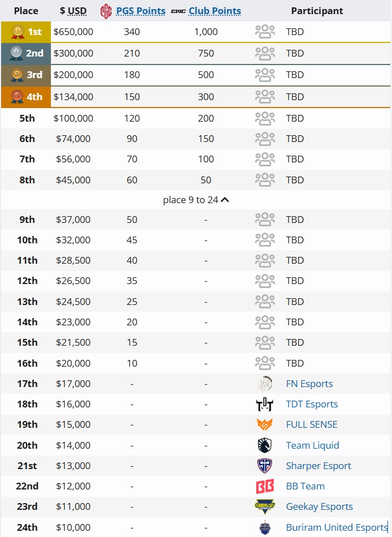This screenshot has height=537, width=392.
Task: Open the Buriram United Esports link
Action: (337, 527)
